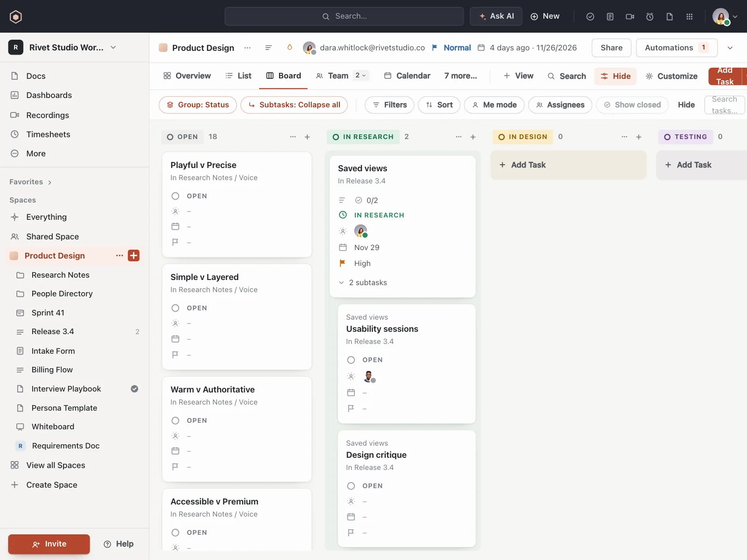Add a task via plus in IN RESEARCH column
747x560 pixels.
click(x=473, y=137)
